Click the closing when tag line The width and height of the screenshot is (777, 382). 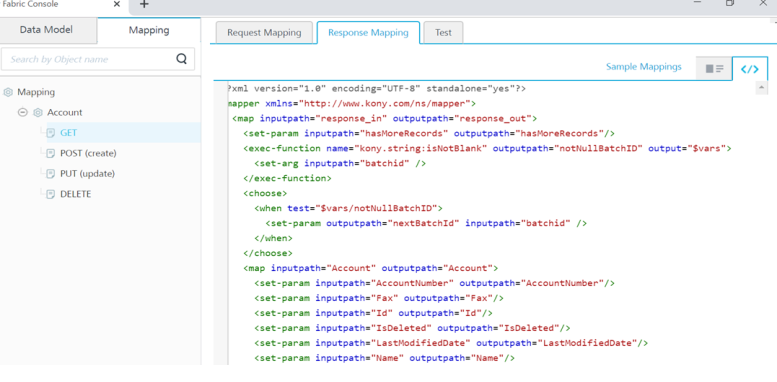[x=274, y=238]
